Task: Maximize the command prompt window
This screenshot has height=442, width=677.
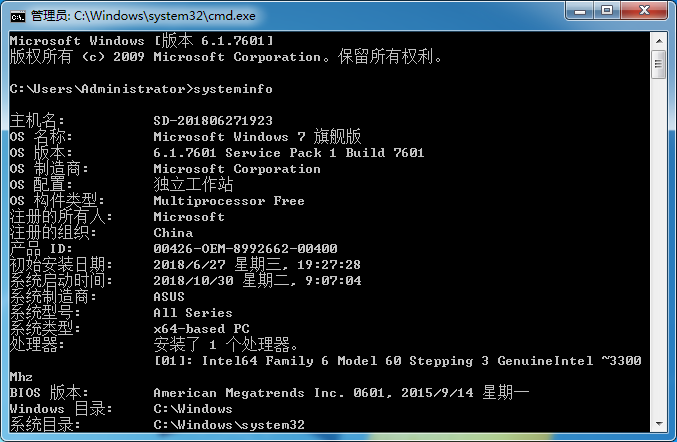Action: 607,11
